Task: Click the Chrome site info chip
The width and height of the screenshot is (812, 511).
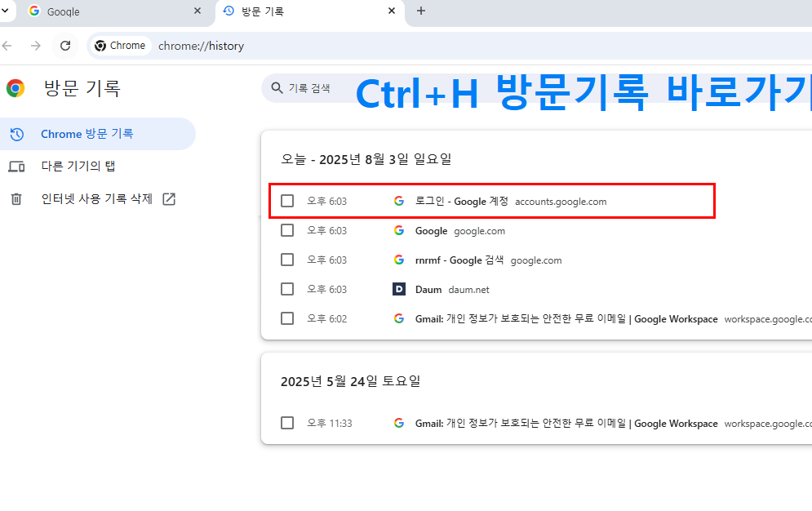Action: [121, 46]
